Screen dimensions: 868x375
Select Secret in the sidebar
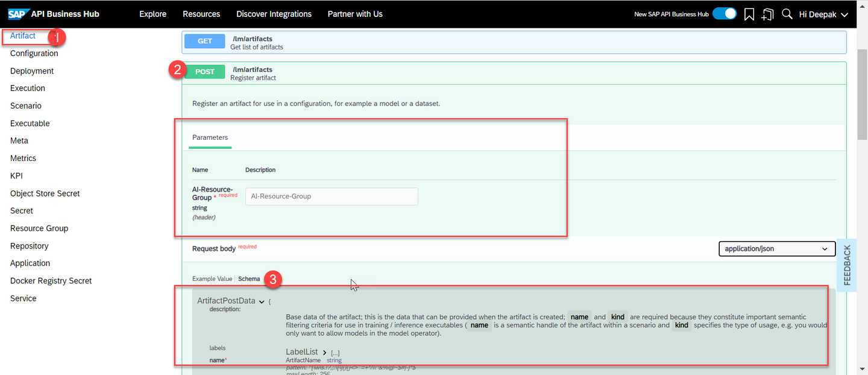[x=22, y=210]
